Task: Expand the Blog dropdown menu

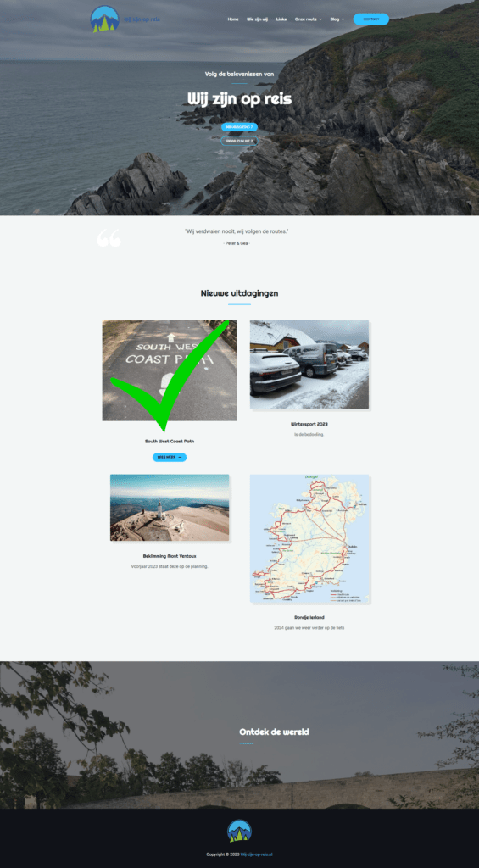Action: [337, 19]
